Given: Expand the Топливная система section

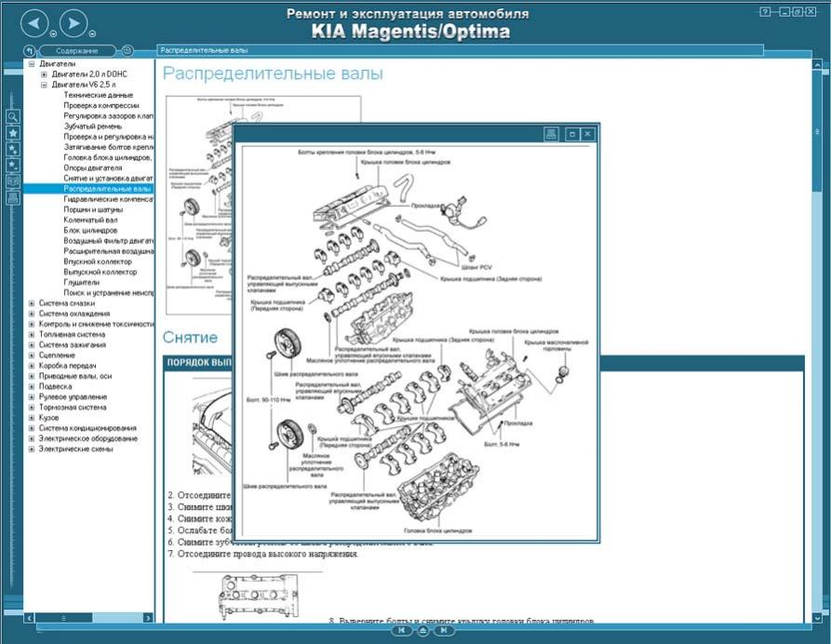Looking at the screenshot, I should 32,334.
